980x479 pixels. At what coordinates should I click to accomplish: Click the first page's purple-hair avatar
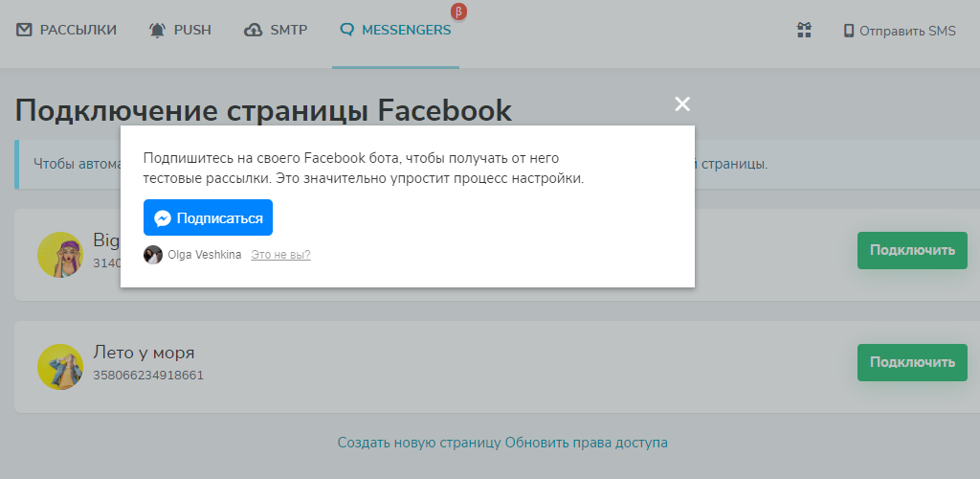60,255
